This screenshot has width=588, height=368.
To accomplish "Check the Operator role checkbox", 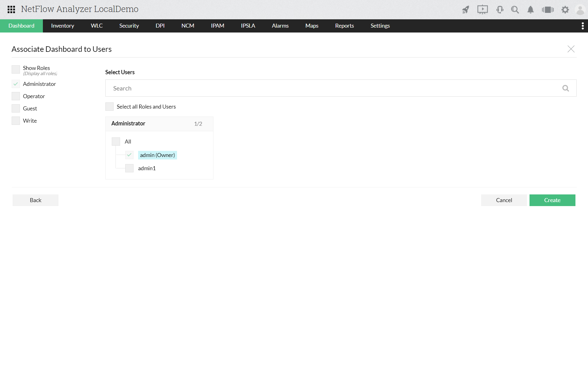I will pyautogui.click(x=16, y=96).
